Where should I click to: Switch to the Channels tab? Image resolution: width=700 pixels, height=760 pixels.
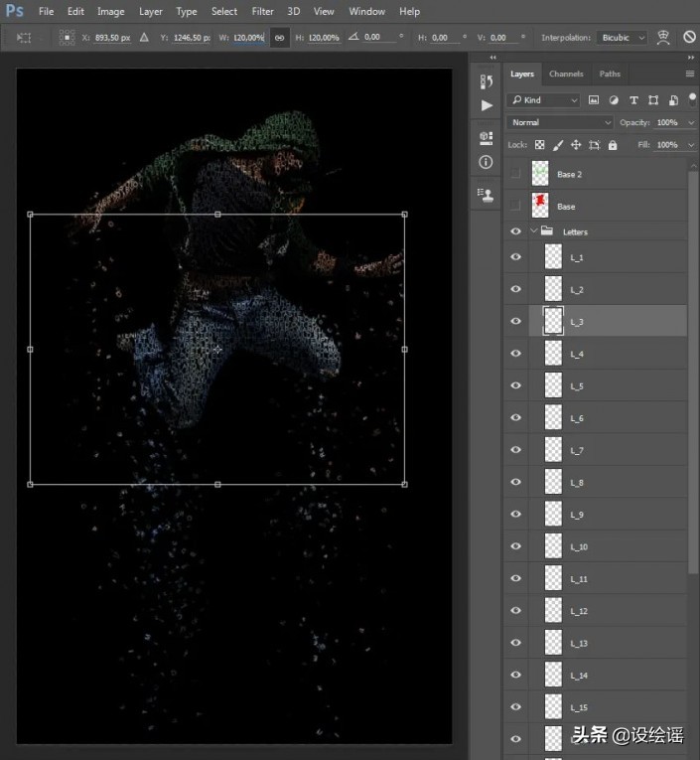tap(566, 74)
